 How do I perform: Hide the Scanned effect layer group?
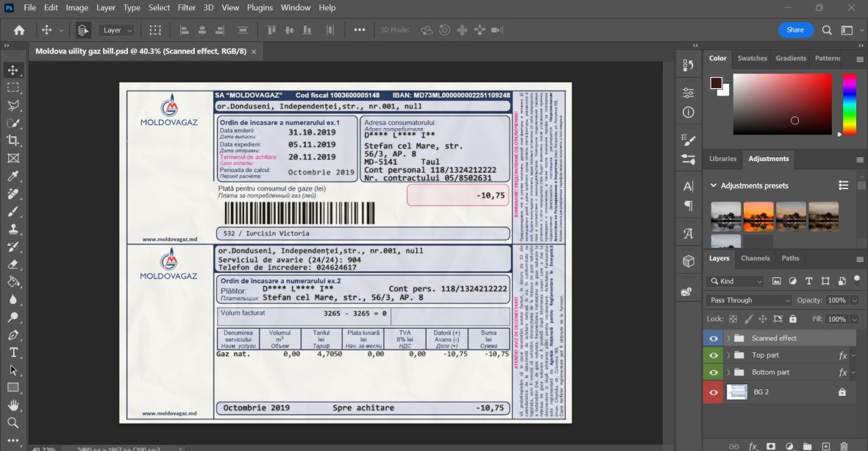click(713, 338)
